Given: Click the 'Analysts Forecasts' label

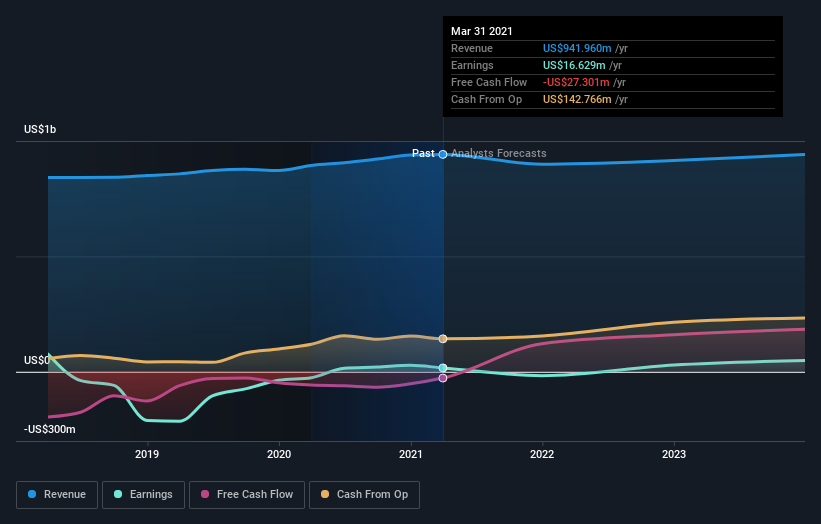Looking at the screenshot, I should click(x=498, y=153).
